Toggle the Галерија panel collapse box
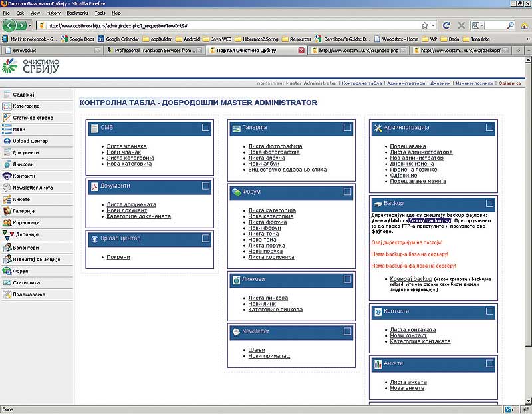 coord(347,127)
